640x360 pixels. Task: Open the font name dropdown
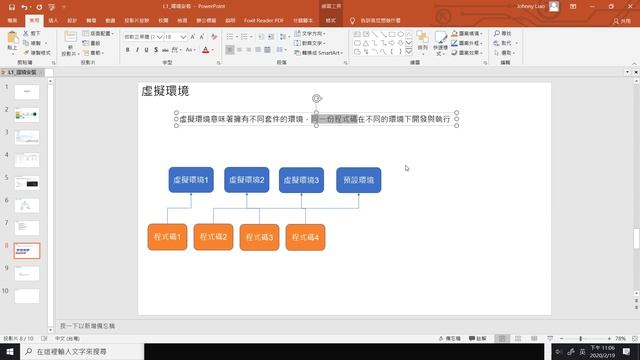click(x=160, y=37)
